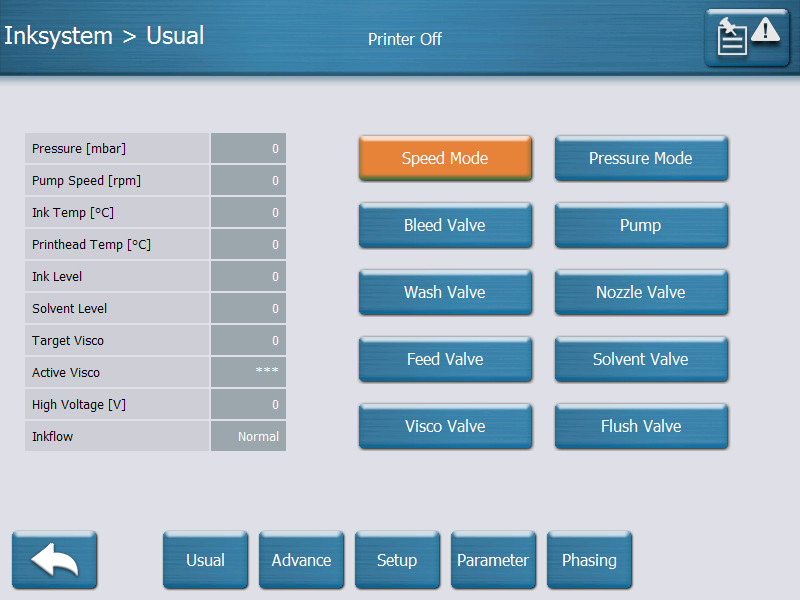Open the Setup tab

click(397, 560)
